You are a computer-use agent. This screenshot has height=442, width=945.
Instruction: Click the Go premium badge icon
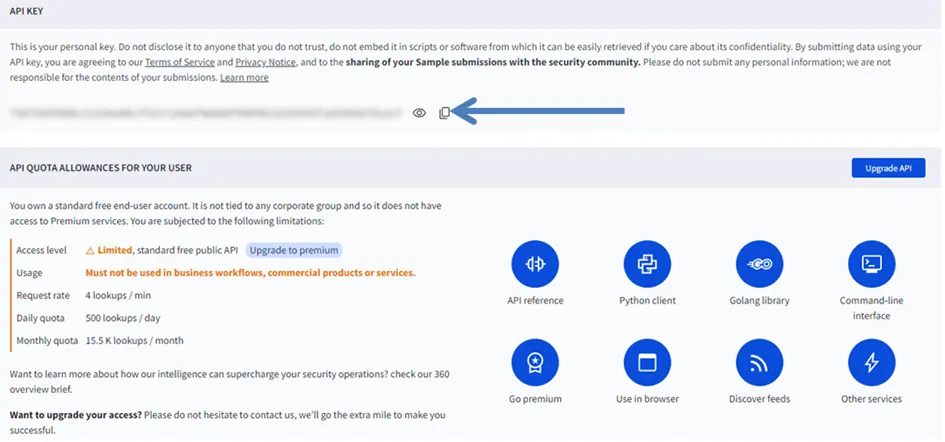(535, 362)
